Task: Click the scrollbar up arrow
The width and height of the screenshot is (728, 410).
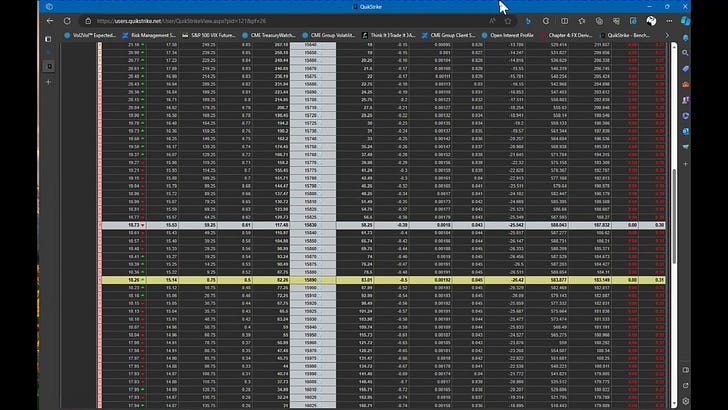Action: tap(674, 46)
